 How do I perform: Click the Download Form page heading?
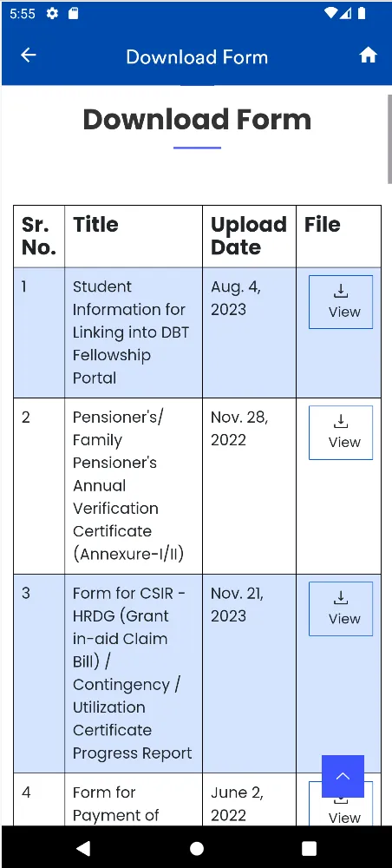[197, 120]
